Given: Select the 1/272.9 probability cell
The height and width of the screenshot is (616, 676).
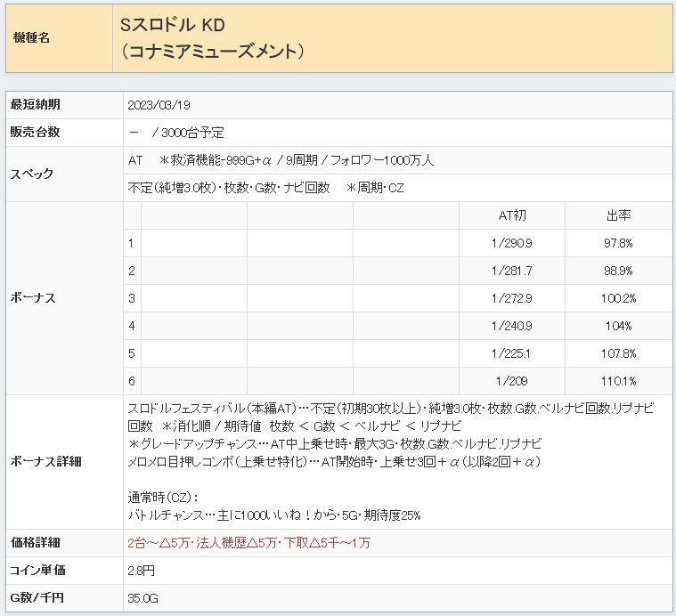Looking at the screenshot, I should pos(512,298).
